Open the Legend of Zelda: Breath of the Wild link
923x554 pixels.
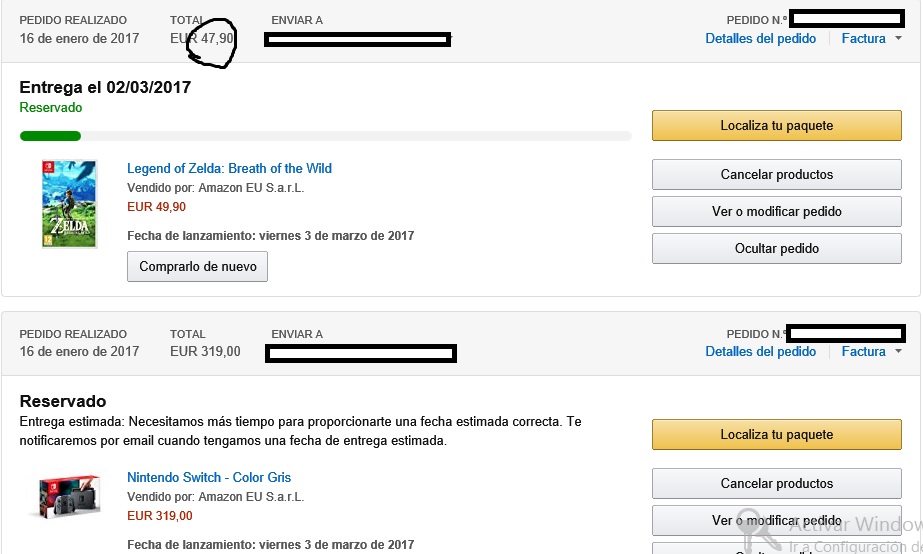coord(229,169)
